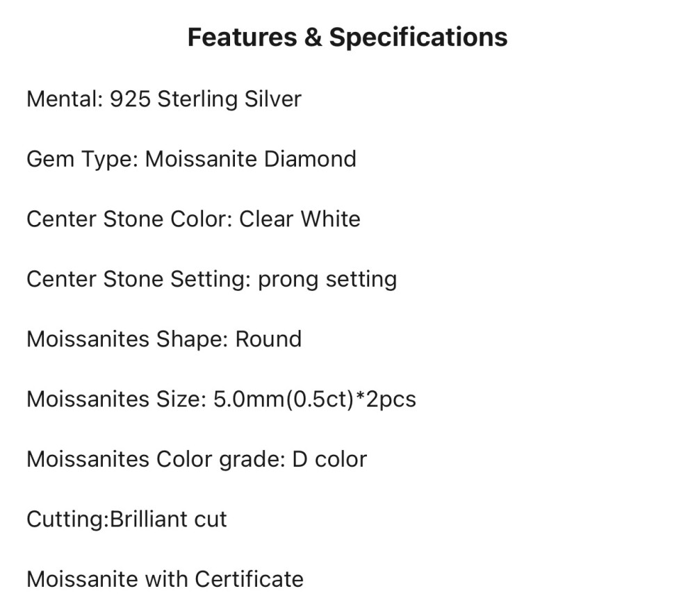Click the words Moissanite Diamond
This screenshot has height=616, width=695.
251,159
